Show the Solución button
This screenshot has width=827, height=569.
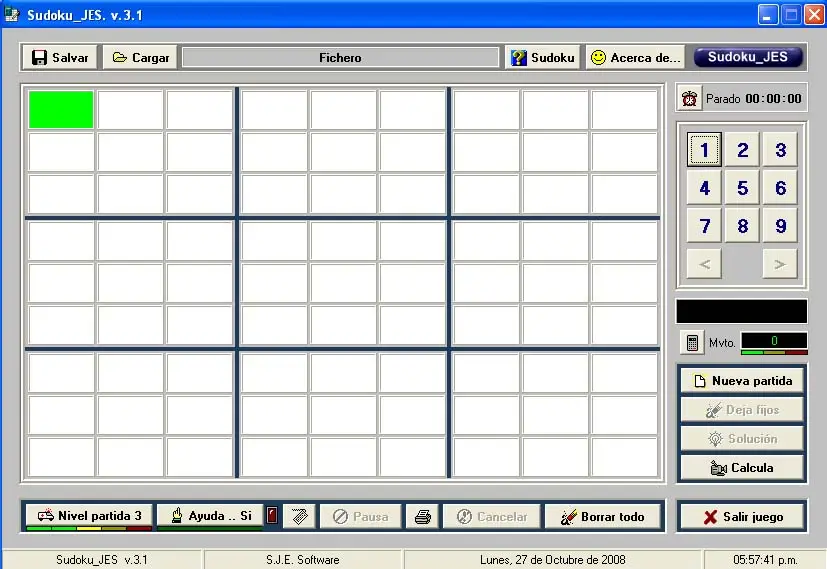click(742, 439)
